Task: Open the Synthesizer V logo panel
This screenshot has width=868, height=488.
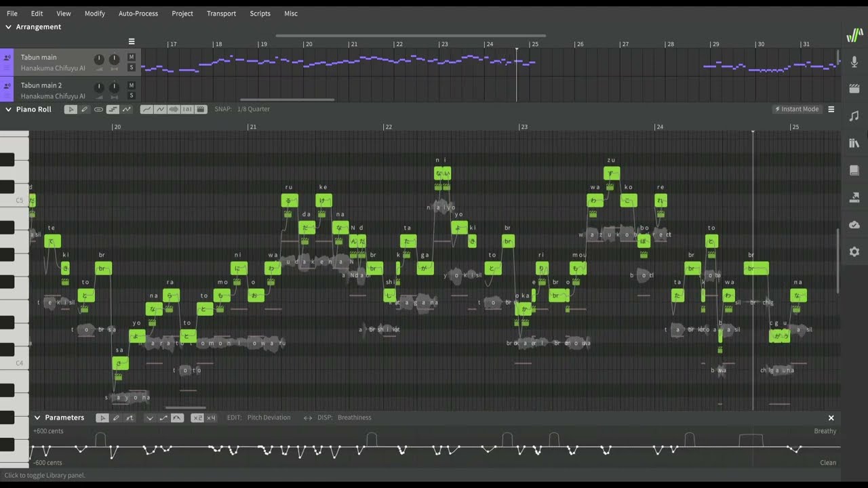Action: pyautogui.click(x=854, y=35)
